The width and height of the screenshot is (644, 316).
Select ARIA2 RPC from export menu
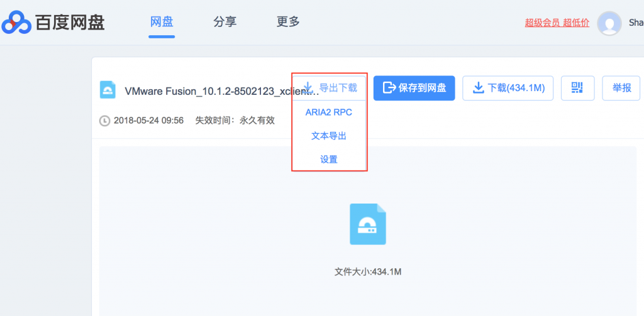[329, 112]
